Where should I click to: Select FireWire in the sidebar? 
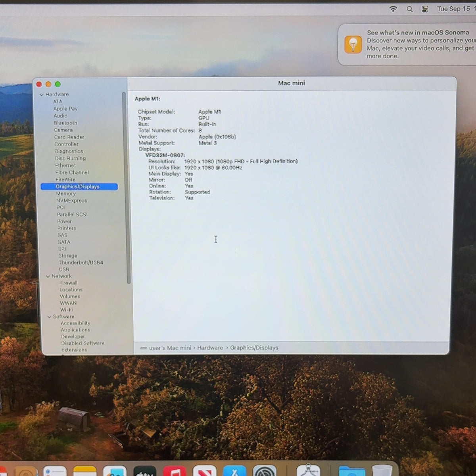click(x=65, y=180)
